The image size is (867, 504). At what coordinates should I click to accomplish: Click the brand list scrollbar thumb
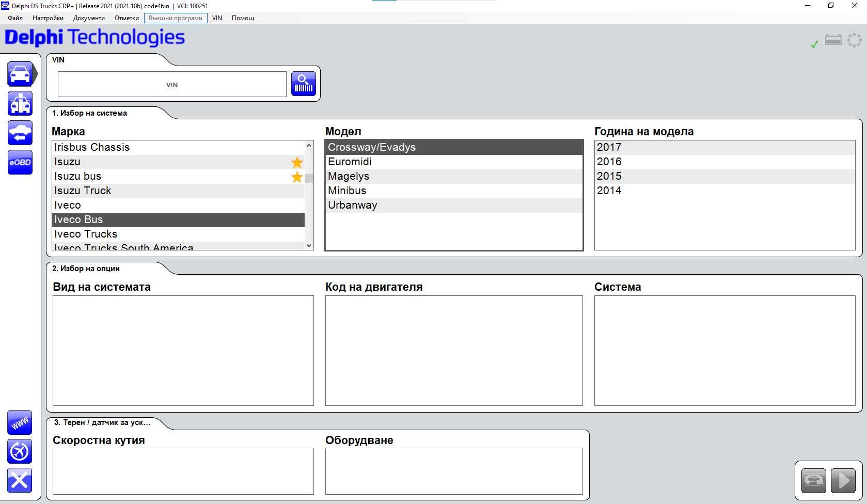click(309, 179)
